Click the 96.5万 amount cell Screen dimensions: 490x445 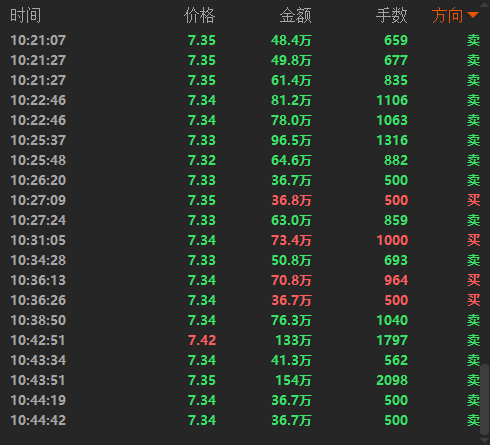pos(291,140)
